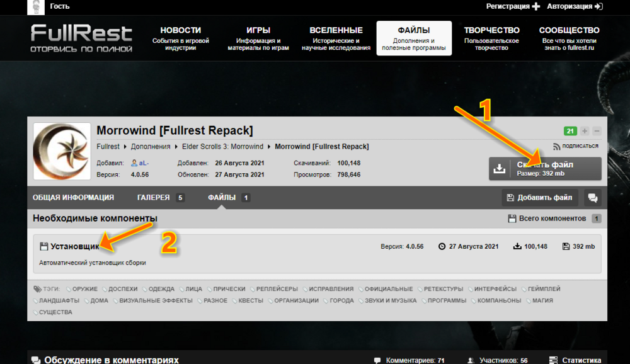Screen dimensions: 630x364
Task: Click the plus rating icon
Action: click(585, 131)
